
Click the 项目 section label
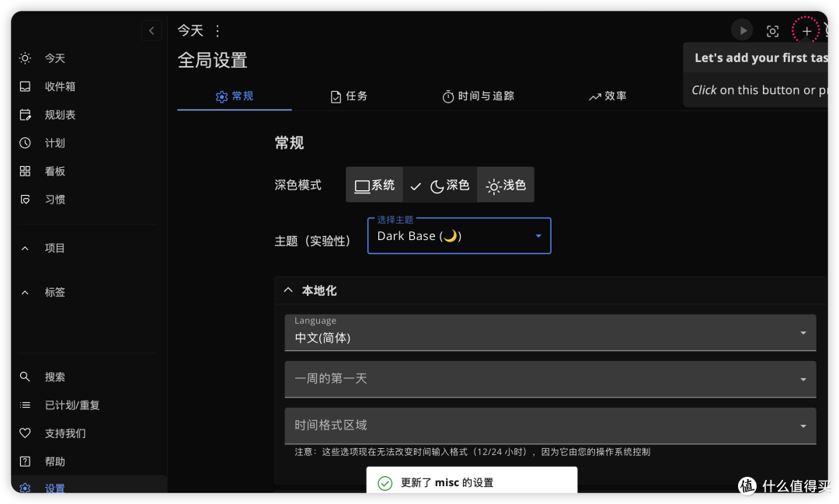[54, 249]
